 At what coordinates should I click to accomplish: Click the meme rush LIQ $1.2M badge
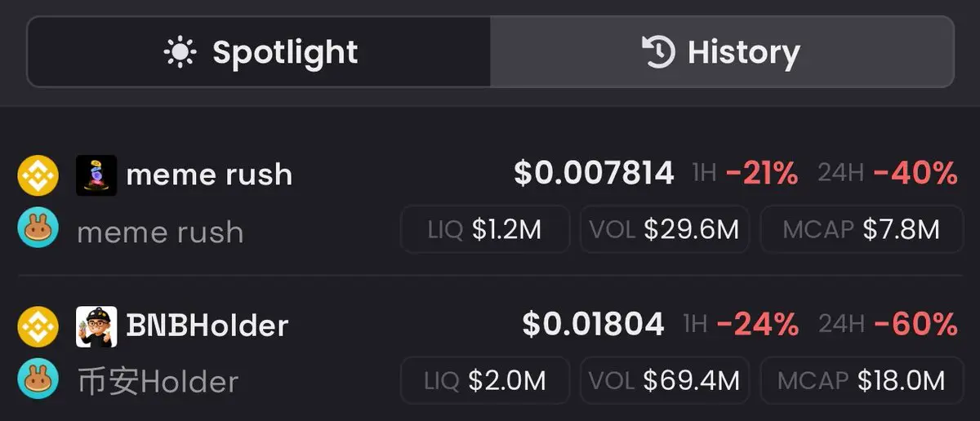pos(485,229)
